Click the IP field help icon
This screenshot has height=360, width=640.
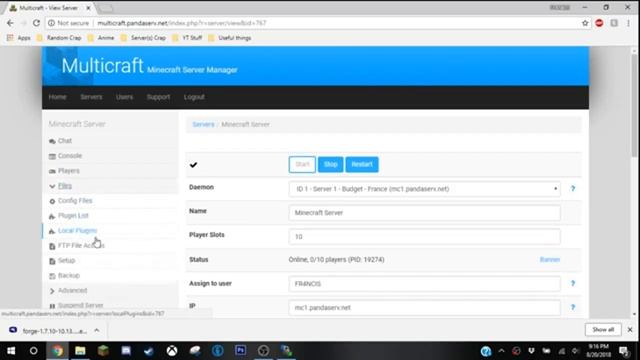coord(573,307)
